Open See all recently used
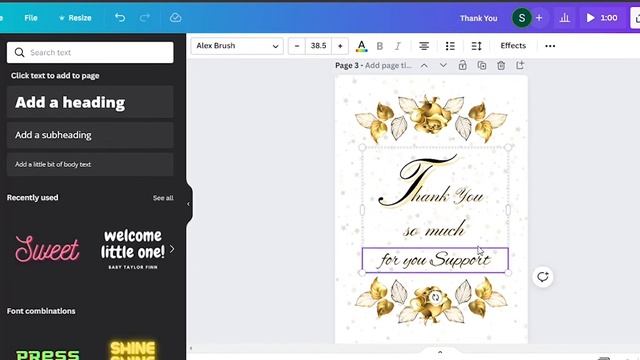 163,198
